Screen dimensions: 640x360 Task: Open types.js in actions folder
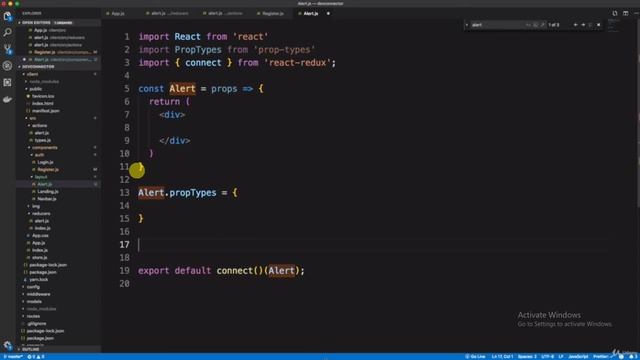pos(42,140)
